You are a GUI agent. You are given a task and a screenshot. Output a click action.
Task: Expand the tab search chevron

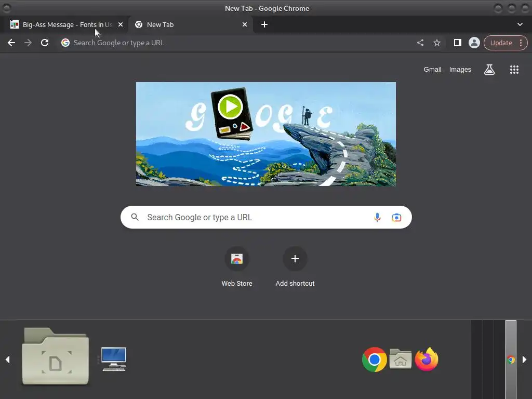pyautogui.click(x=520, y=24)
